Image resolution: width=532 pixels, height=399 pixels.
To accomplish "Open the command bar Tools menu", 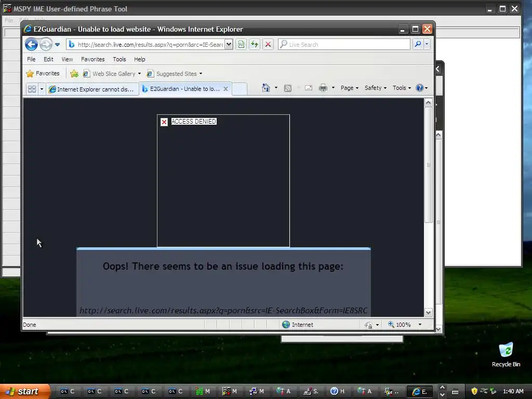I will [x=402, y=88].
